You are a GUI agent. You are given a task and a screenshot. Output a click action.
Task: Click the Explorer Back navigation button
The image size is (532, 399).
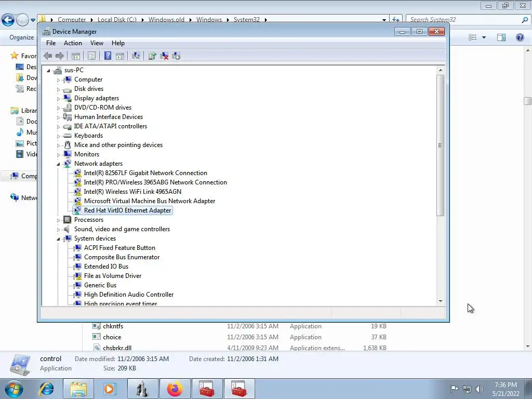pos(8,20)
